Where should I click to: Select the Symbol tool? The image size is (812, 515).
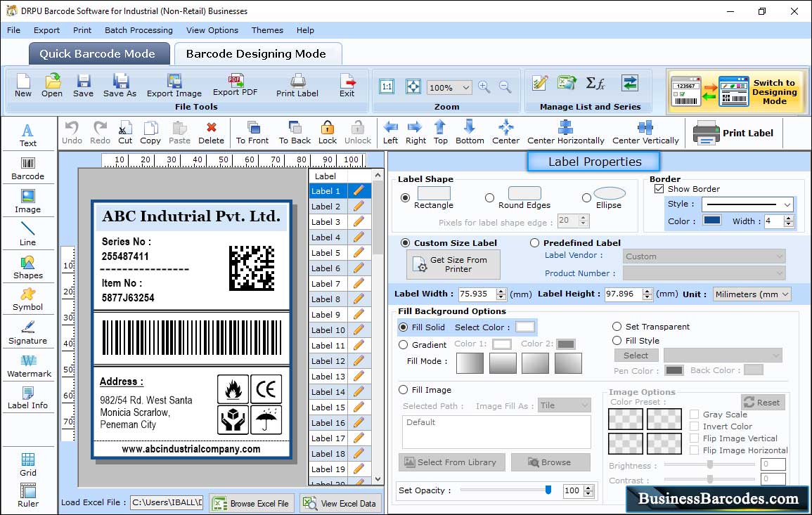tap(28, 299)
